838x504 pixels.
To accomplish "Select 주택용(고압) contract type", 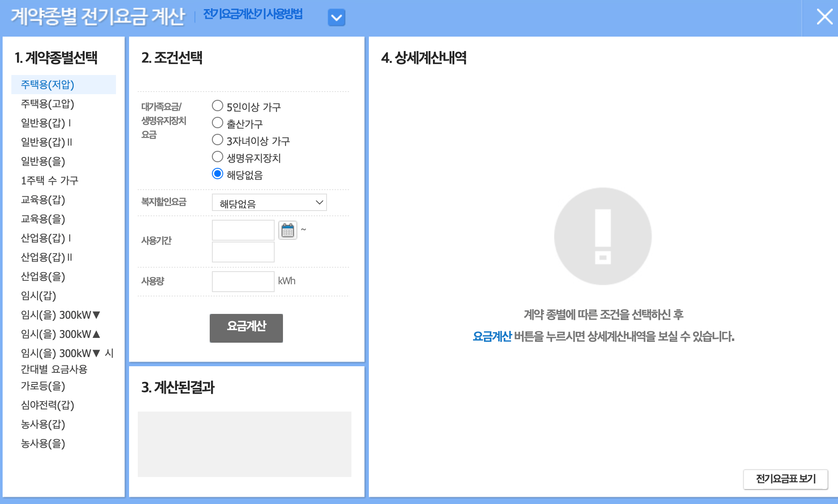I will [48, 104].
